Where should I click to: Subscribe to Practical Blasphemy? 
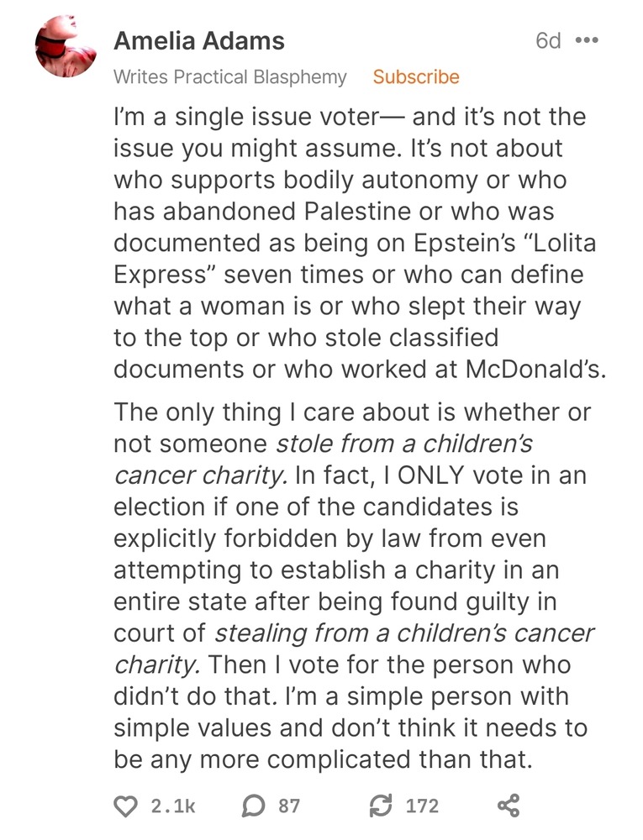(x=416, y=77)
